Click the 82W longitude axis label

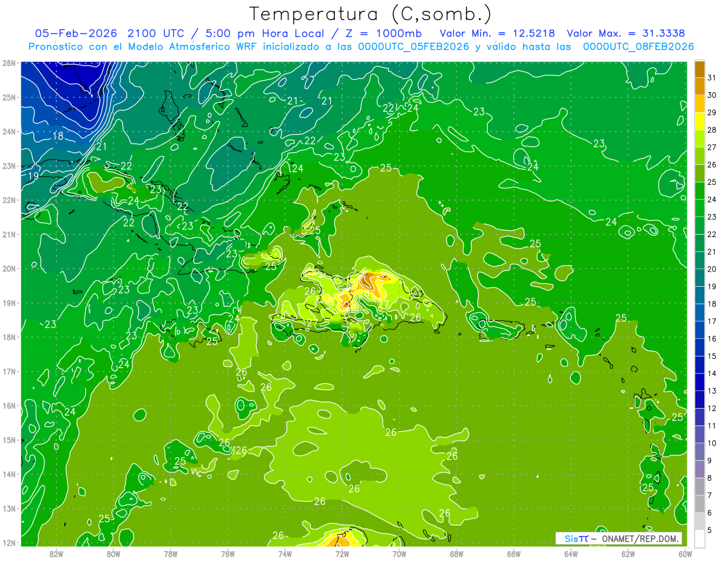click(x=56, y=553)
